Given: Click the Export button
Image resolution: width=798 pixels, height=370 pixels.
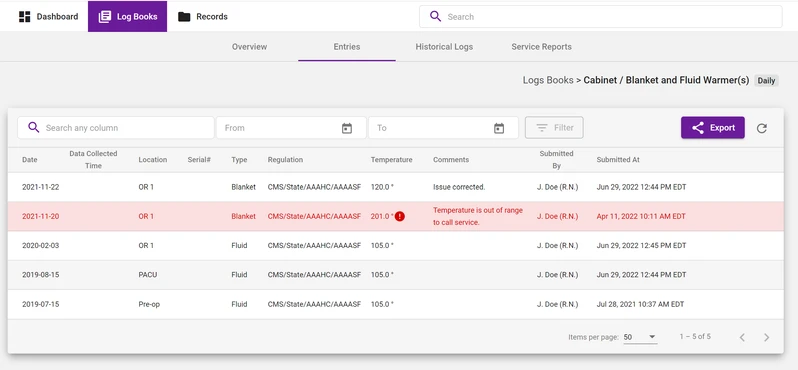Looking at the screenshot, I should pos(712,128).
